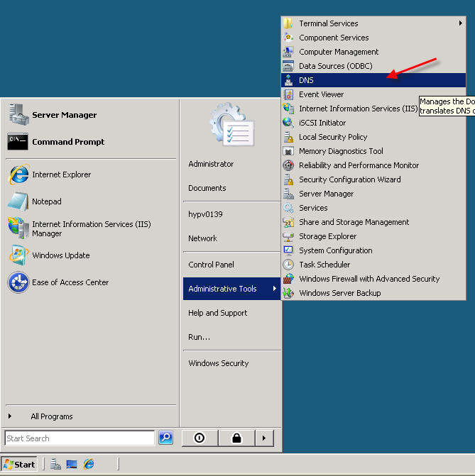Open Internet Explorer from the Start menu
This screenshot has height=476, width=475.
(19, 175)
